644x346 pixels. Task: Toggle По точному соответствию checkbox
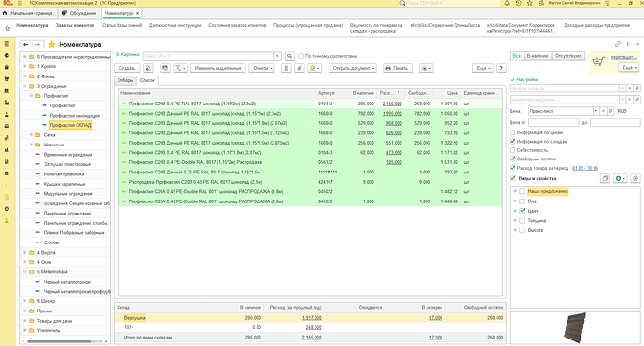pos(301,56)
